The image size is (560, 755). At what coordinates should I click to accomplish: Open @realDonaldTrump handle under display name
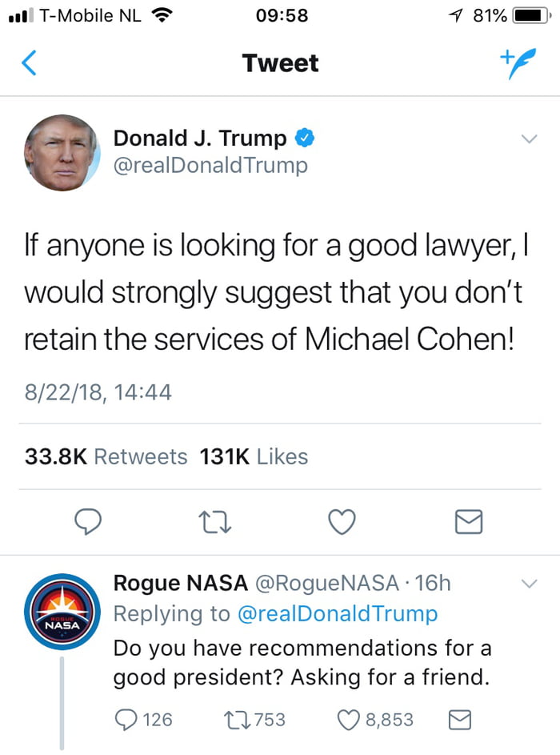(210, 165)
